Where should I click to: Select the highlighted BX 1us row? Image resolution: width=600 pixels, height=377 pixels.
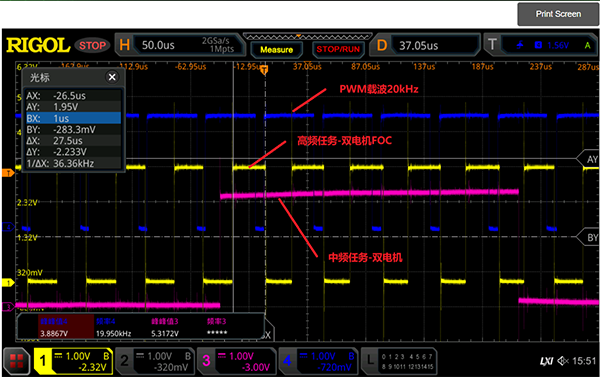(73, 118)
